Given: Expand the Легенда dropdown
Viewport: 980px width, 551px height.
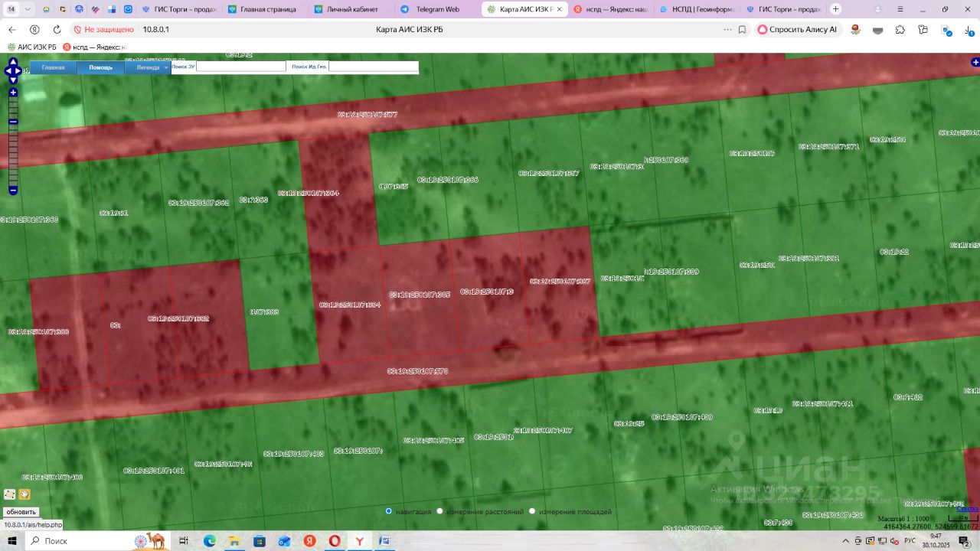Looking at the screenshot, I should (x=148, y=67).
